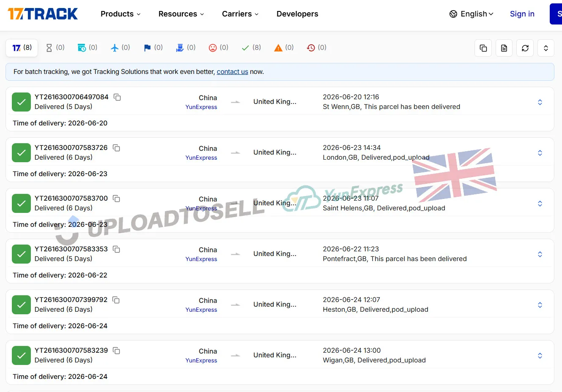Open the Resources dropdown menu
Screen dimensions: 562x392
pyautogui.click(x=181, y=14)
